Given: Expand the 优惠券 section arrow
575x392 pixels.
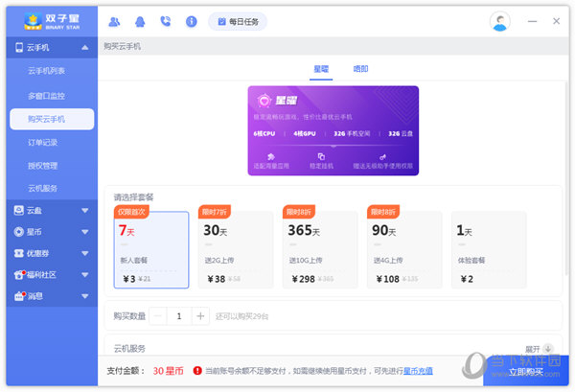Looking at the screenshot, I should coord(84,253).
